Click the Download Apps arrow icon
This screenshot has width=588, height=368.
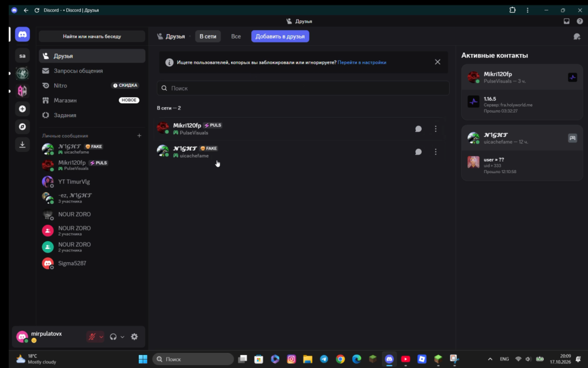click(22, 145)
